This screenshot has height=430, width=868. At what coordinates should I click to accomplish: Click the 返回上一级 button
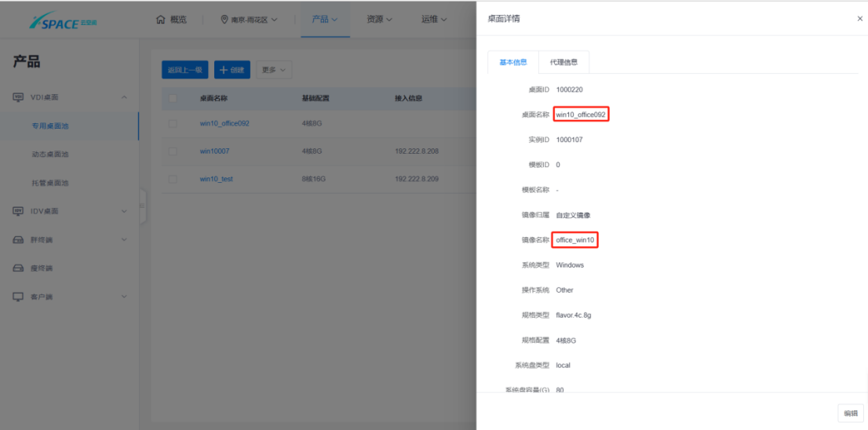(185, 70)
